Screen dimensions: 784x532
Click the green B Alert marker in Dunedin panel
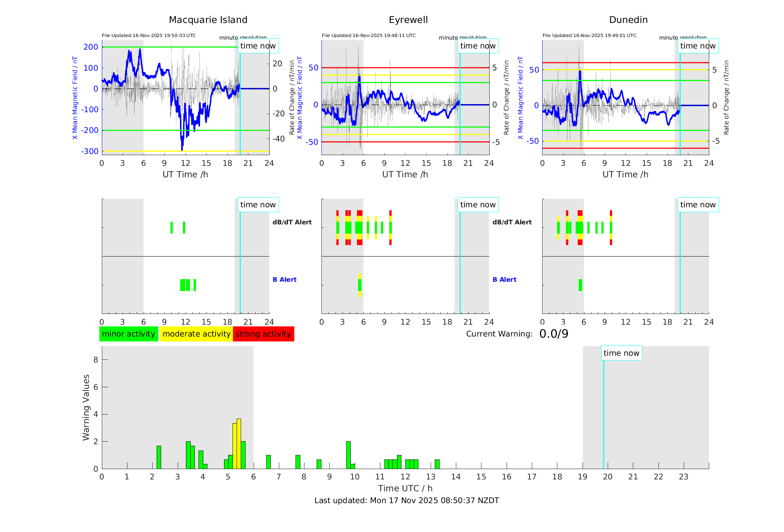coord(580,285)
